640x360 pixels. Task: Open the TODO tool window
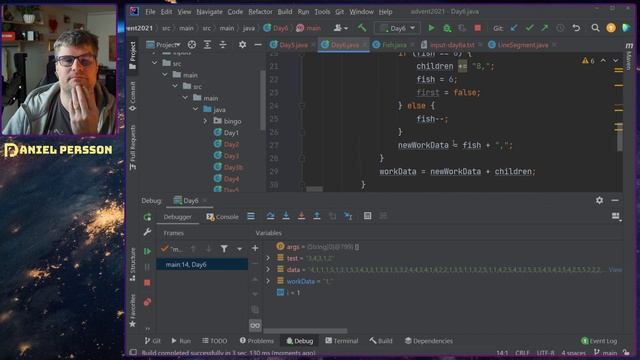pos(214,341)
